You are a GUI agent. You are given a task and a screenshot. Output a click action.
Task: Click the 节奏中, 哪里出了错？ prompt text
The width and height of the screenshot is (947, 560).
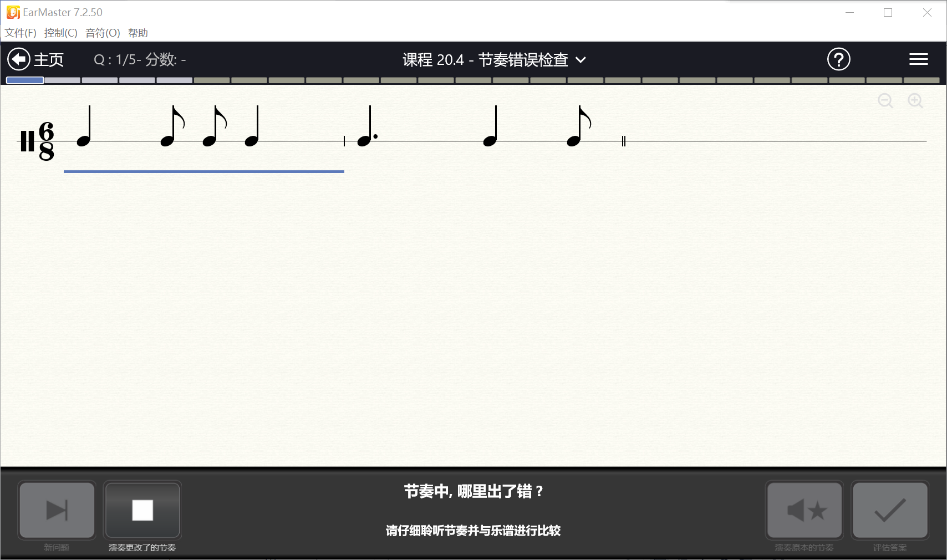coord(473,491)
